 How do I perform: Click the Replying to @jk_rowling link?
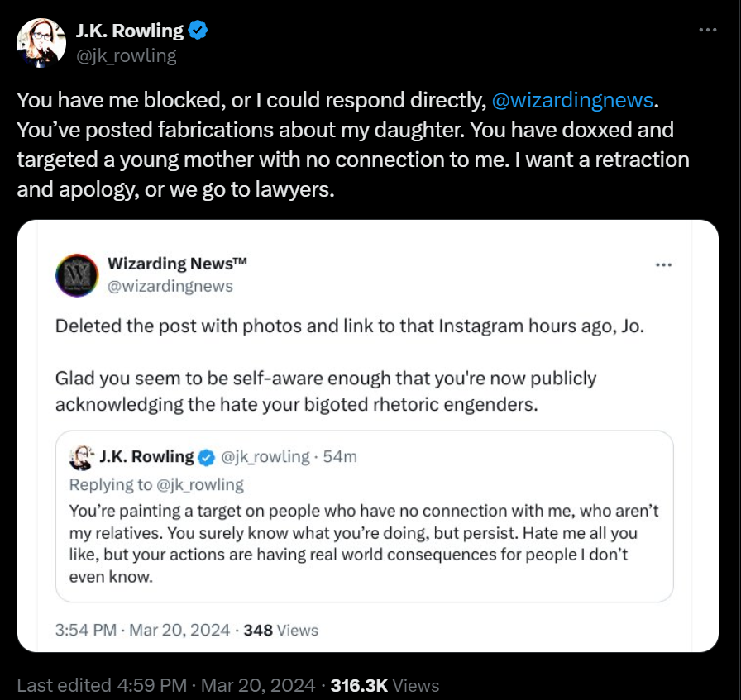[156, 484]
